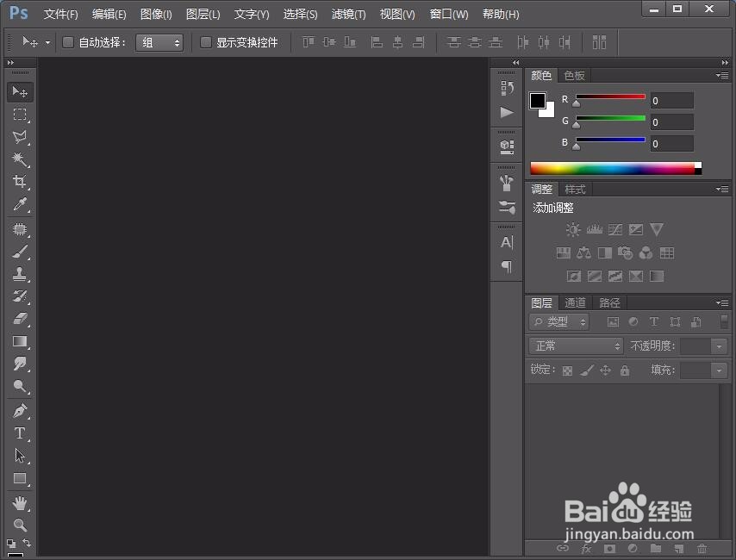Toggle lock all padlock icon
Image resolution: width=736 pixels, height=560 pixels.
pyautogui.click(x=624, y=370)
